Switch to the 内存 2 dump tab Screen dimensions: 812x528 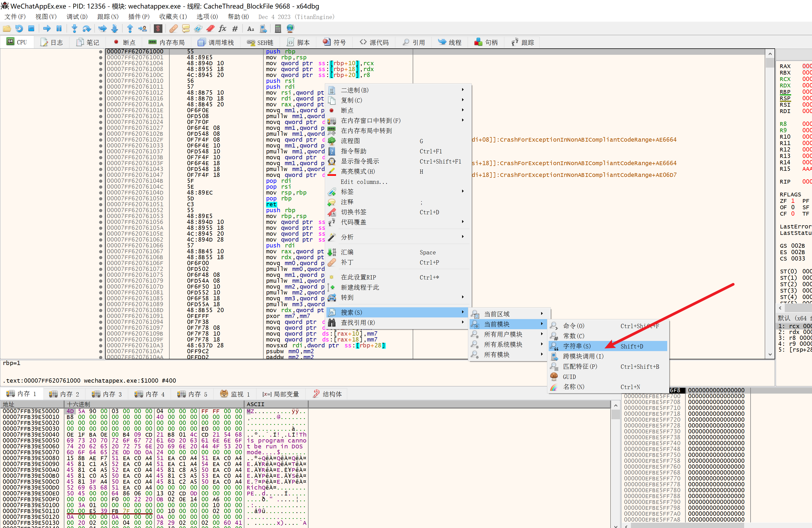64,394
